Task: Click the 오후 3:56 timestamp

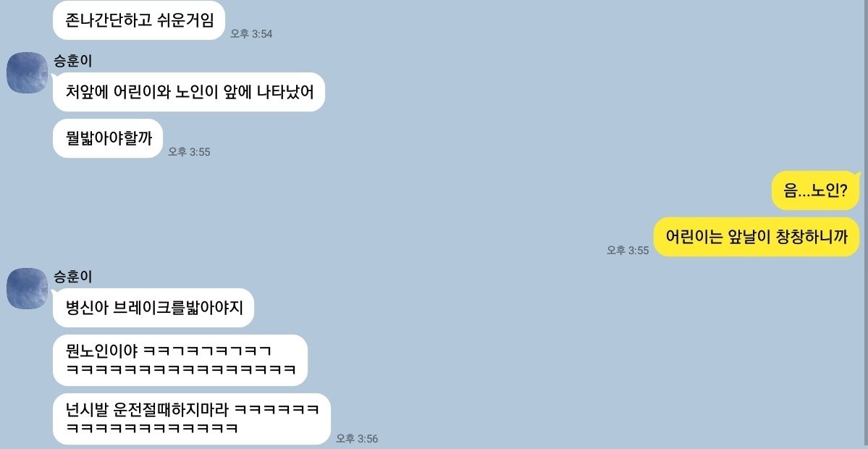Action: coord(357,438)
